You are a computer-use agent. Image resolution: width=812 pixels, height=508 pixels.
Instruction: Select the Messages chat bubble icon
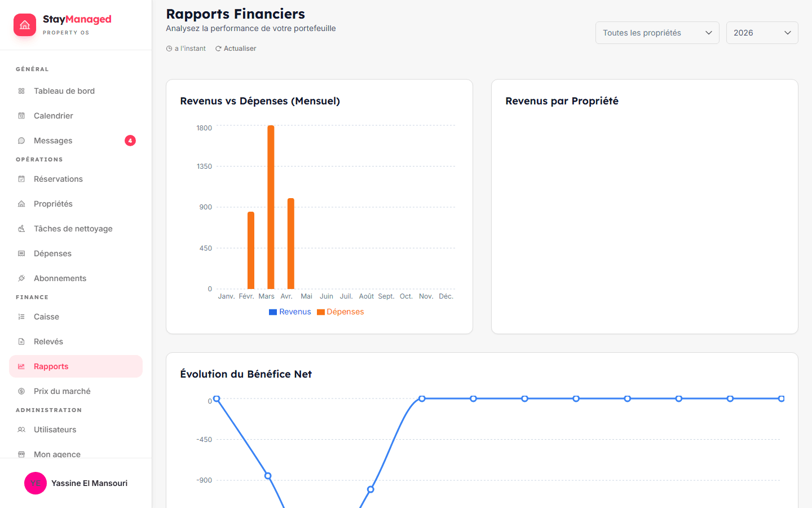[21, 140]
